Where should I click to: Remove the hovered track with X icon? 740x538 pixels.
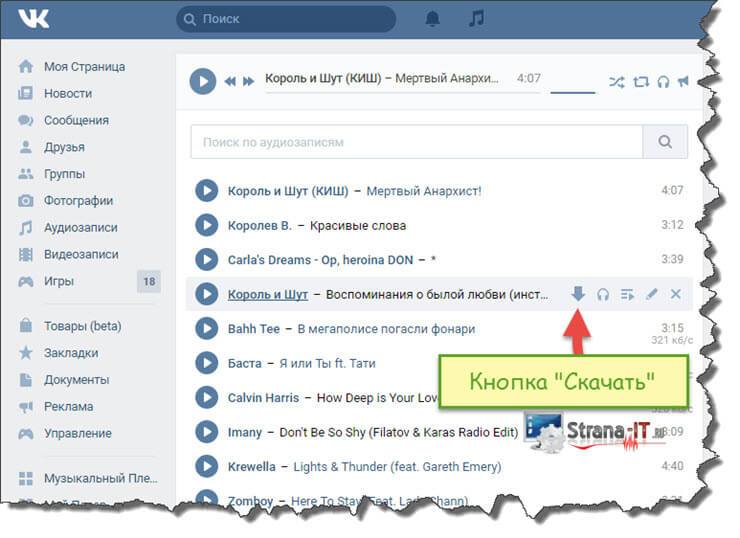click(x=675, y=294)
